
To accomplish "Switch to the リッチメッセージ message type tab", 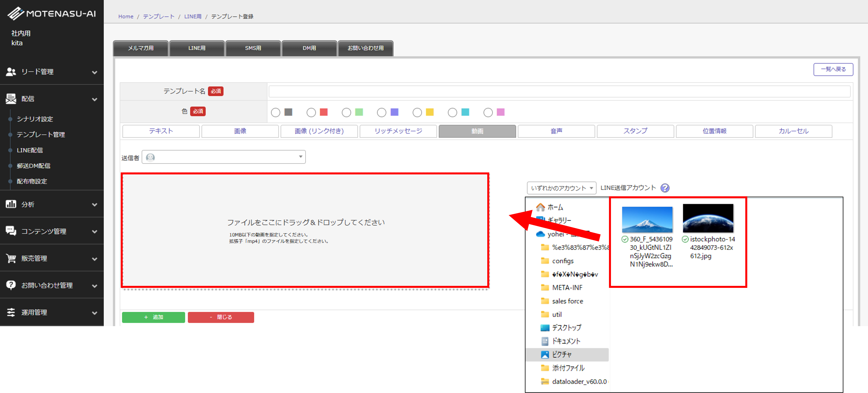I will tap(398, 131).
